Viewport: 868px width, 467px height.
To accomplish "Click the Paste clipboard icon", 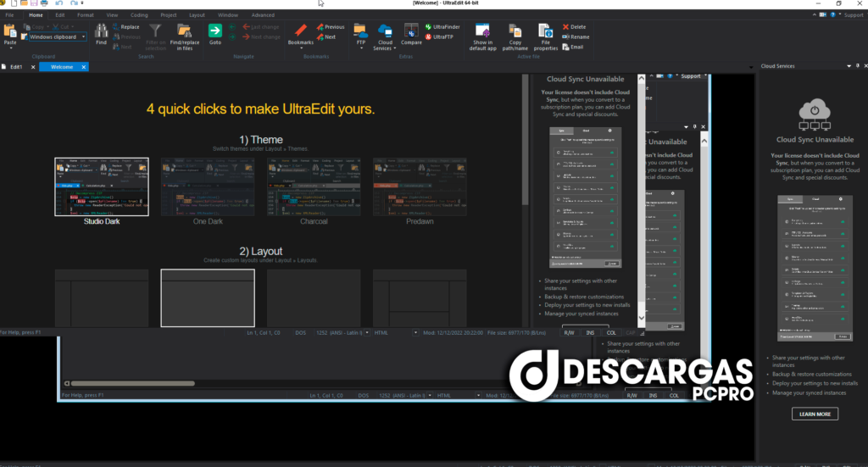I will [x=10, y=31].
